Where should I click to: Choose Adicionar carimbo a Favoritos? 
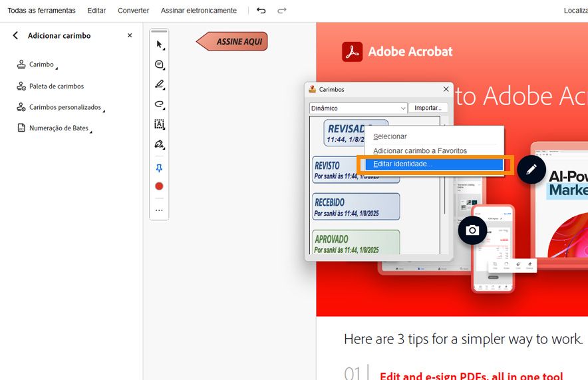pyautogui.click(x=434, y=151)
